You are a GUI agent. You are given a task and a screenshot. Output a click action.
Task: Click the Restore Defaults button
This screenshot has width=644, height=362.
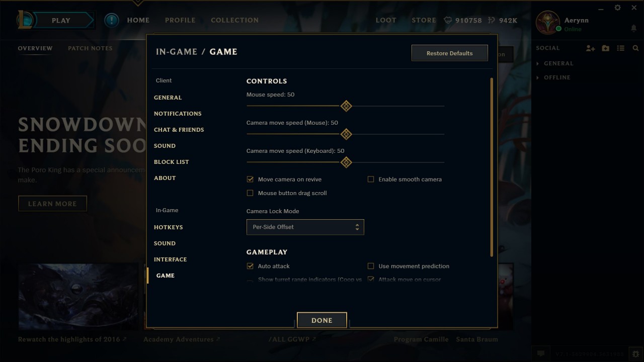(x=450, y=53)
